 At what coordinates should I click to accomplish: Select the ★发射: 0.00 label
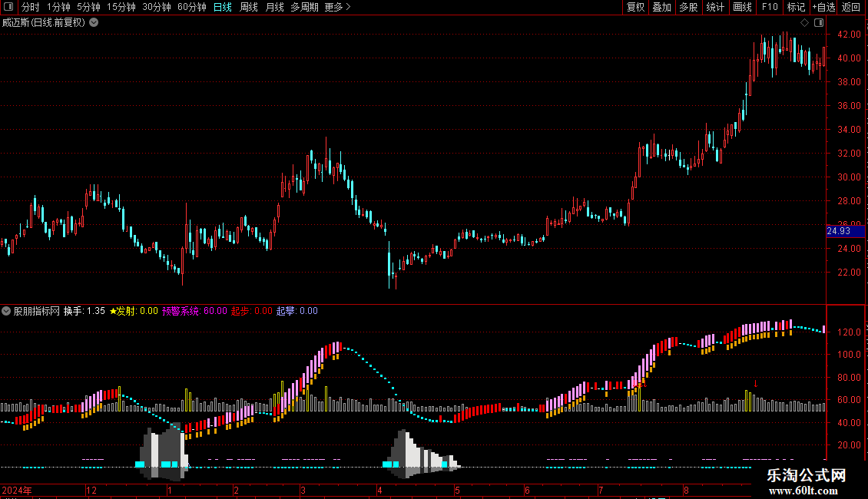[x=134, y=311]
